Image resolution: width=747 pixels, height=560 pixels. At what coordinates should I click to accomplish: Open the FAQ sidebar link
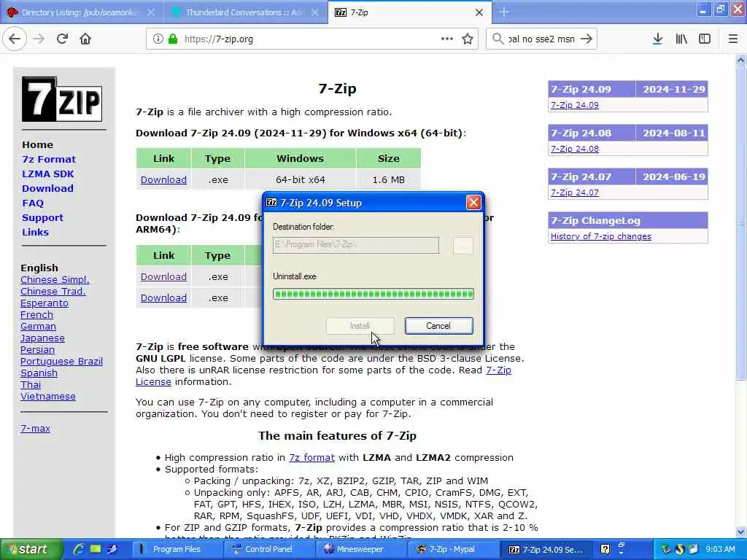(x=33, y=203)
